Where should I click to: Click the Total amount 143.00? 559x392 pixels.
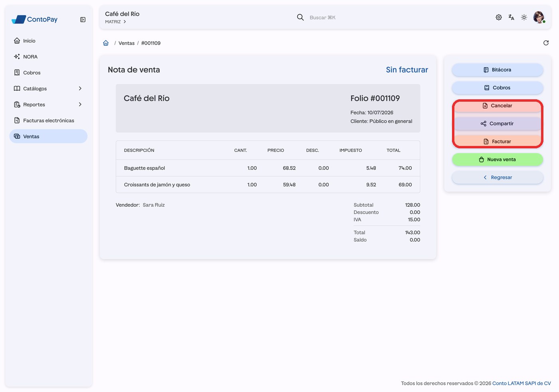pos(412,232)
